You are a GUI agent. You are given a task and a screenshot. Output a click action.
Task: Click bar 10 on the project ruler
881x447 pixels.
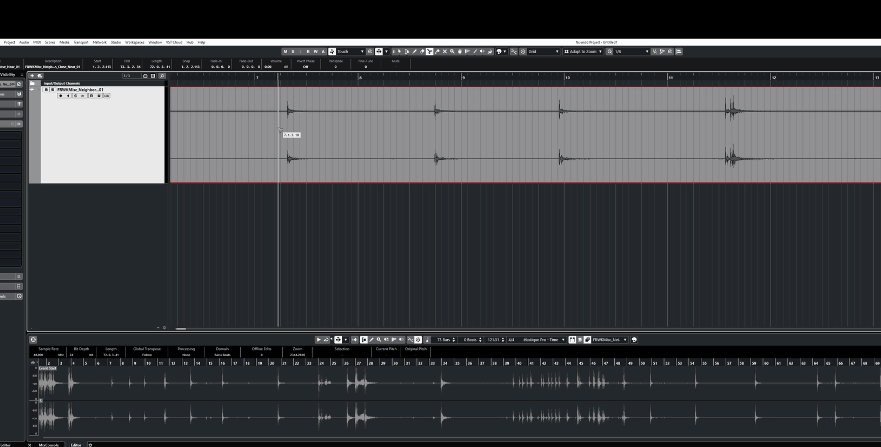(568, 77)
